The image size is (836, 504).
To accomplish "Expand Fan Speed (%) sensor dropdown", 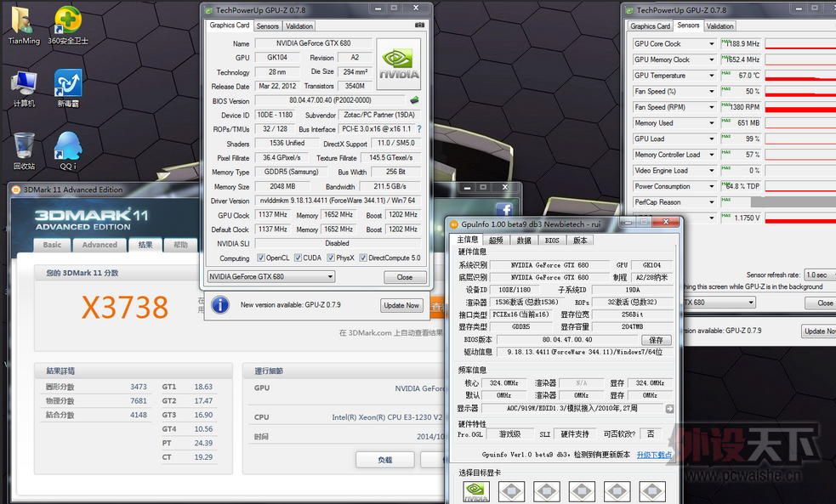I will [x=711, y=91].
